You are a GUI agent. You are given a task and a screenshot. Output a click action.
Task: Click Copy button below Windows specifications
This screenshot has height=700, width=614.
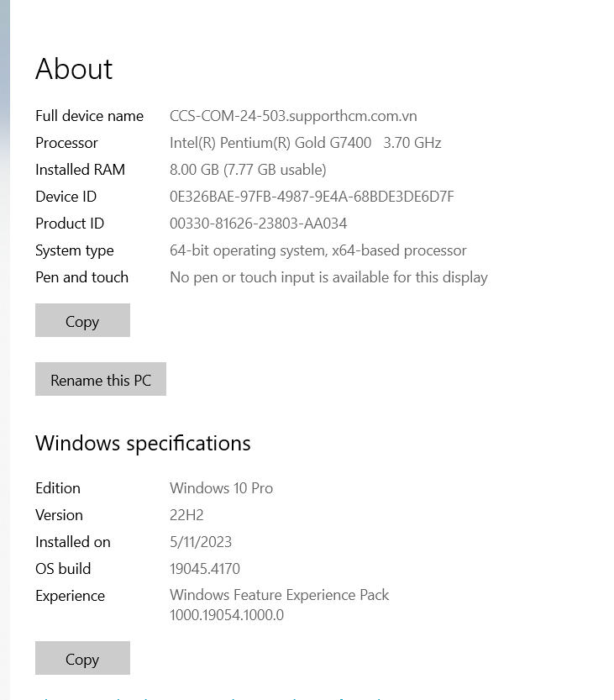(82, 659)
